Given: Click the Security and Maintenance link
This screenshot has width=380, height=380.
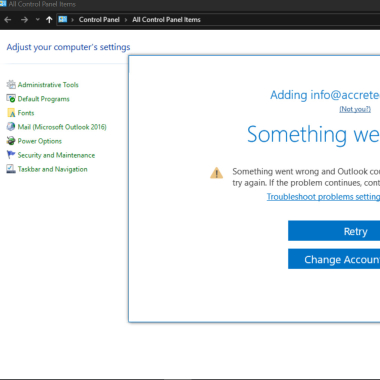Looking at the screenshot, I should click(56, 155).
